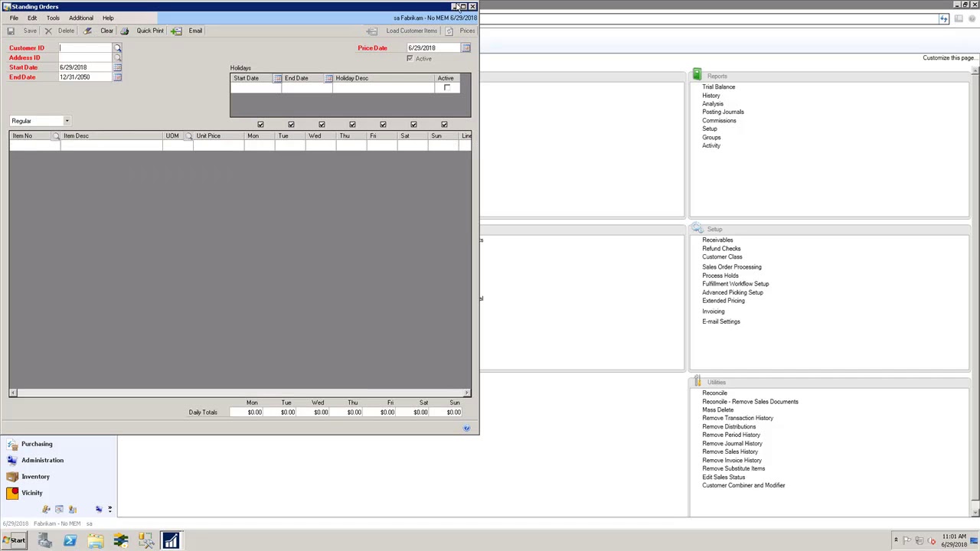This screenshot has height=551, width=980.
Task: Open Holidays End Date column calendar icon
Action: click(x=328, y=78)
